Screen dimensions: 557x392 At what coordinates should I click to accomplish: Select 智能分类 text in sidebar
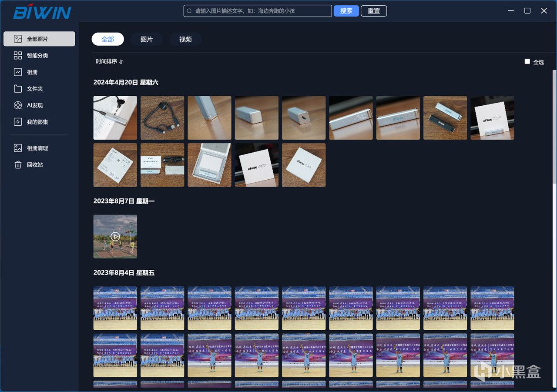[37, 56]
